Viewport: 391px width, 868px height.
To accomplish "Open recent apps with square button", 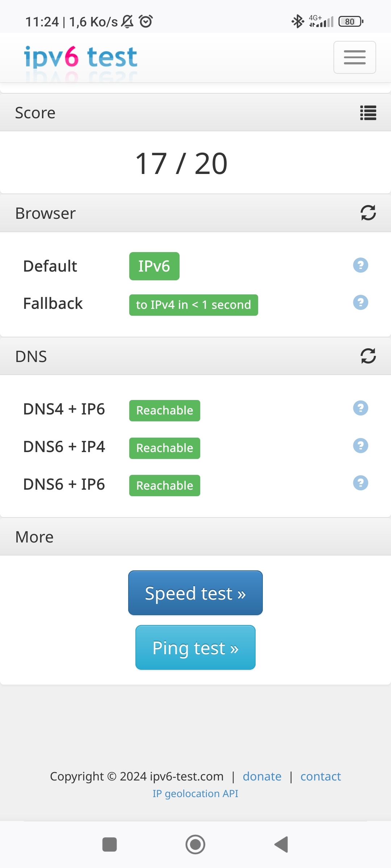I will click(x=109, y=844).
